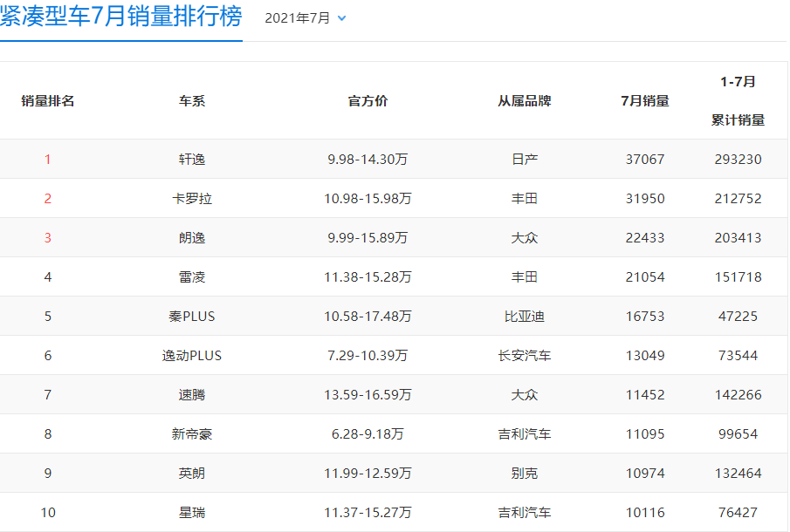Click the car series name 速腾
The image size is (790, 532).
click(192, 394)
